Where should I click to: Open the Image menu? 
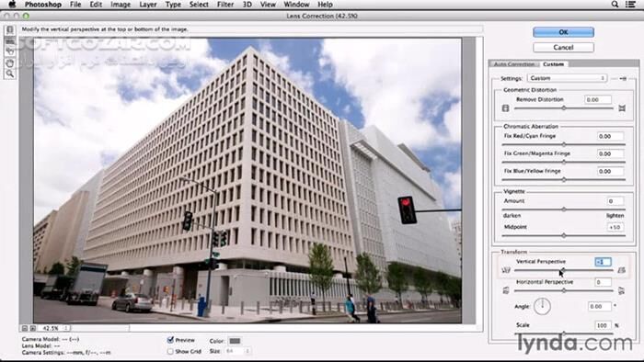tap(121, 5)
